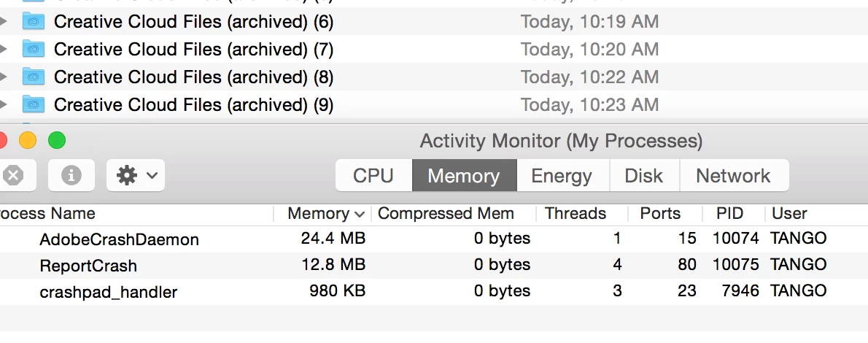This screenshot has height=343, width=868.
Task: Click the Creative Cloud Files (archived) (6) folder icon
Action: coord(34,21)
